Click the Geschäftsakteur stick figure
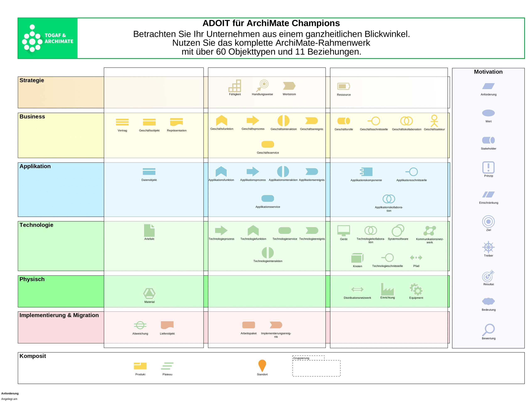Viewport: 532px width, 402px height. click(434, 121)
